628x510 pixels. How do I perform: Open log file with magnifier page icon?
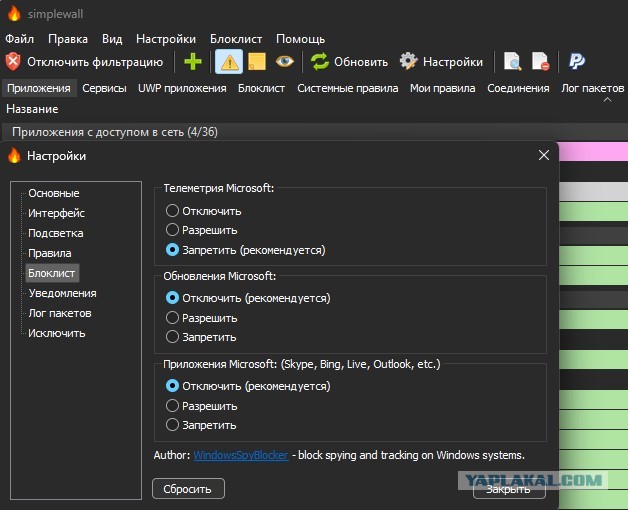[512, 62]
